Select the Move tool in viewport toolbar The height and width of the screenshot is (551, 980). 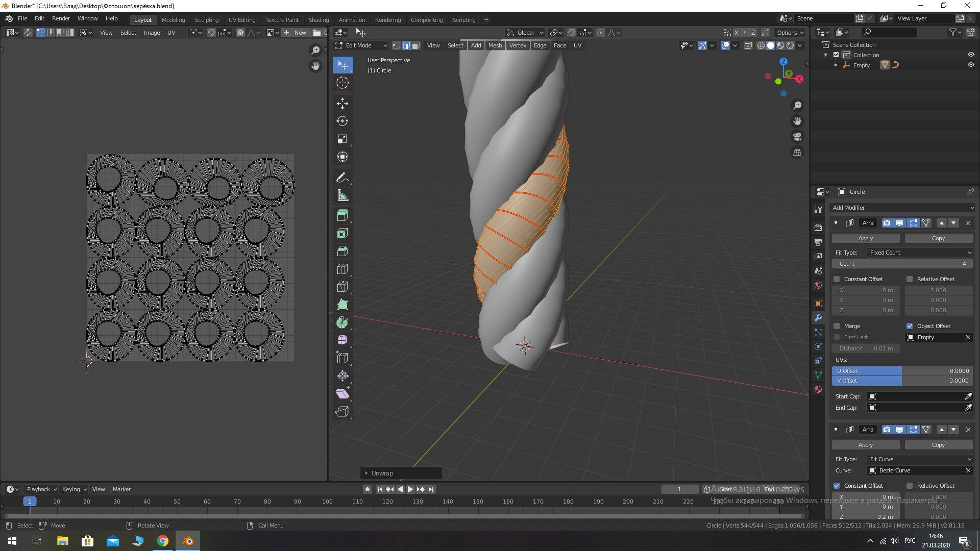(342, 104)
